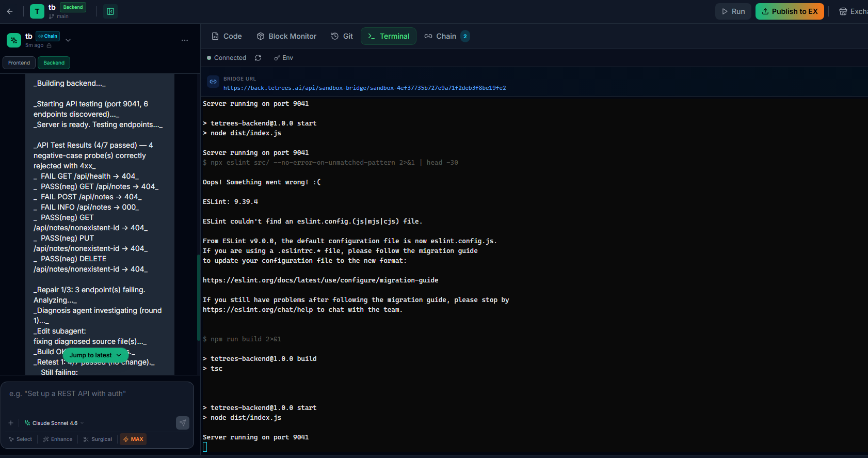Expand the tb project dropdown chevron

[x=68, y=40]
